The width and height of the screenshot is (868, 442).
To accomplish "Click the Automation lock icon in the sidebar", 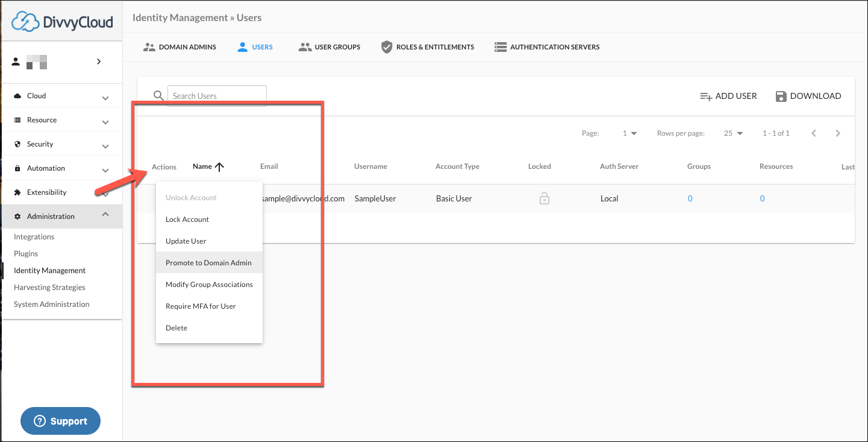I will pos(17,168).
